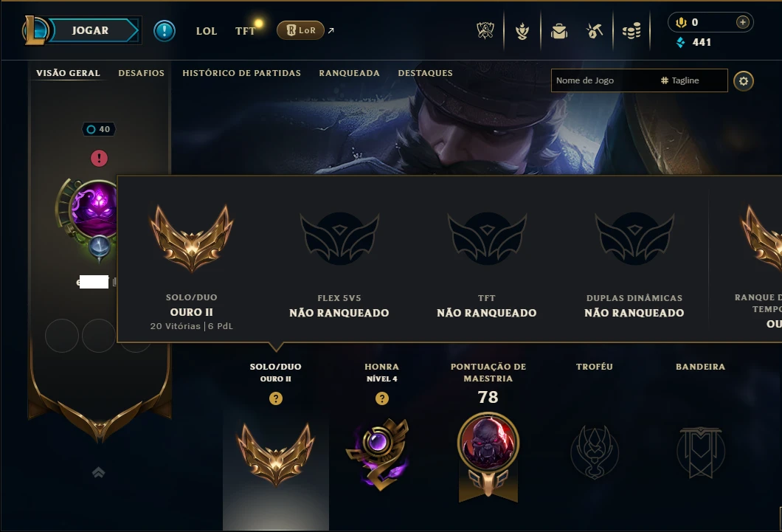Switch to the Desafios tab
Screen dimensions: 782x532
click(141, 73)
